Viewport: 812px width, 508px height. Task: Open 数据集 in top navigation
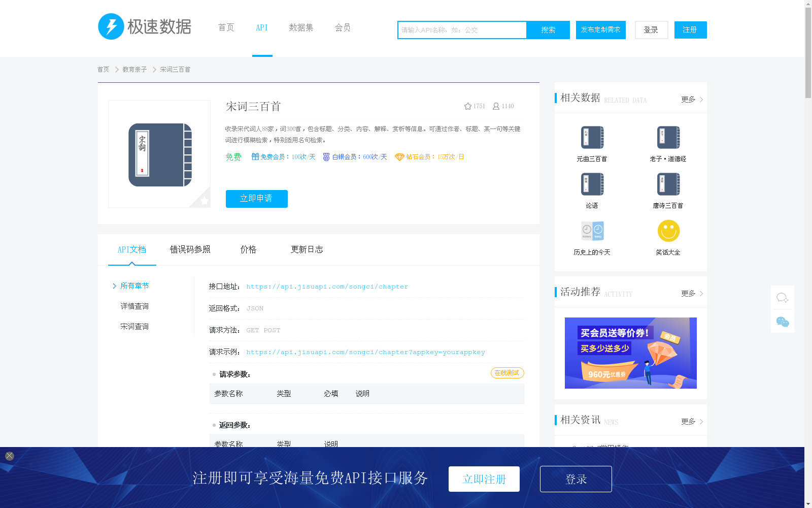(301, 27)
